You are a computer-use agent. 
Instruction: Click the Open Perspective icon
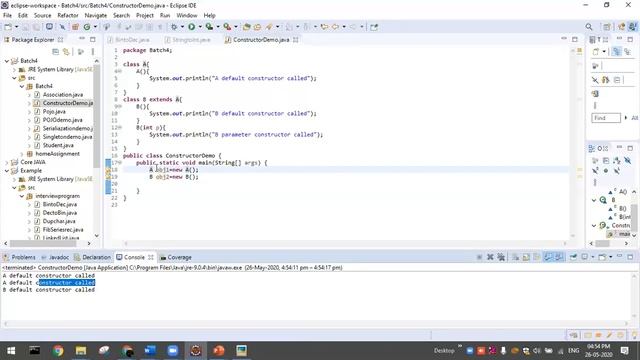pyautogui.click(x=607, y=27)
